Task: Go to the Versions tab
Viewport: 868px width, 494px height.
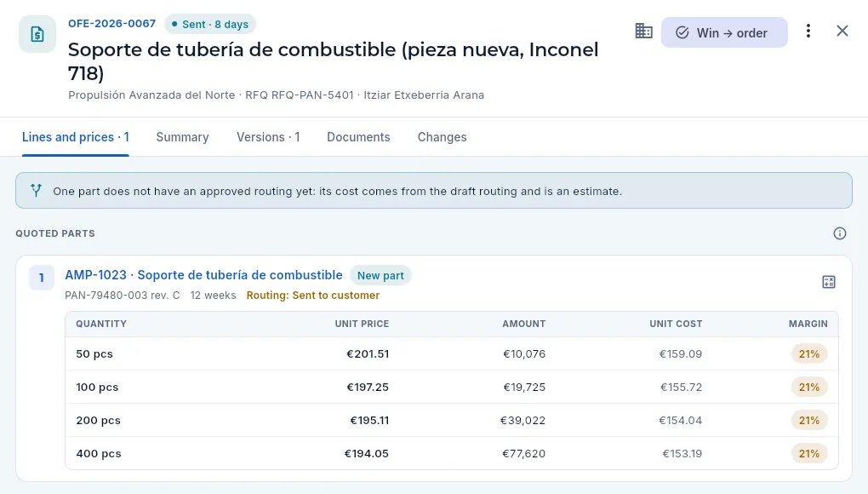Action: pos(268,137)
